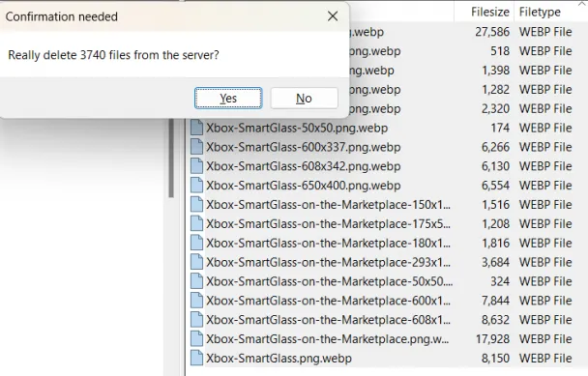Close the Confirmation needed dialog

[333, 16]
